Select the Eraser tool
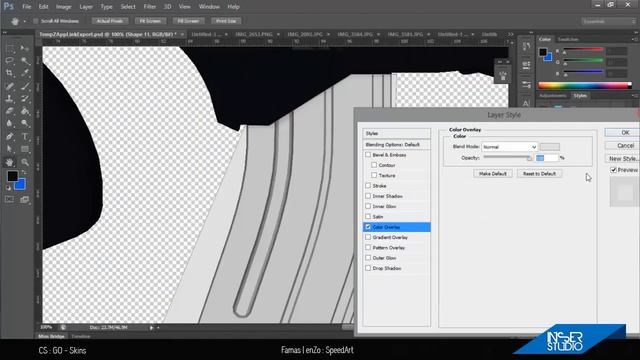This screenshot has height=360, width=640. pos(9,111)
